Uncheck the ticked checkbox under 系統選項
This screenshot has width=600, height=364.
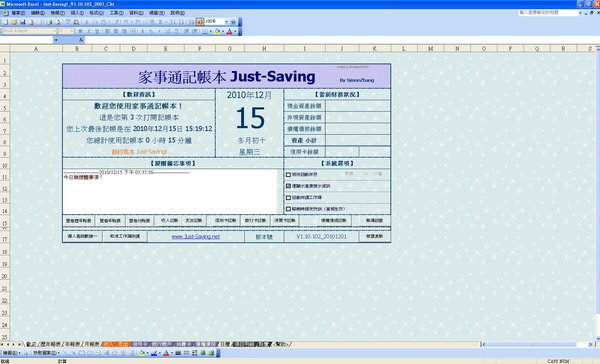[289, 186]
